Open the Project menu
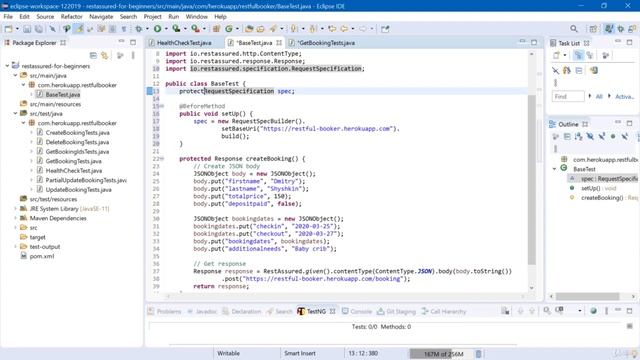This screenshot has width=640, height=360. coord(152,17)
